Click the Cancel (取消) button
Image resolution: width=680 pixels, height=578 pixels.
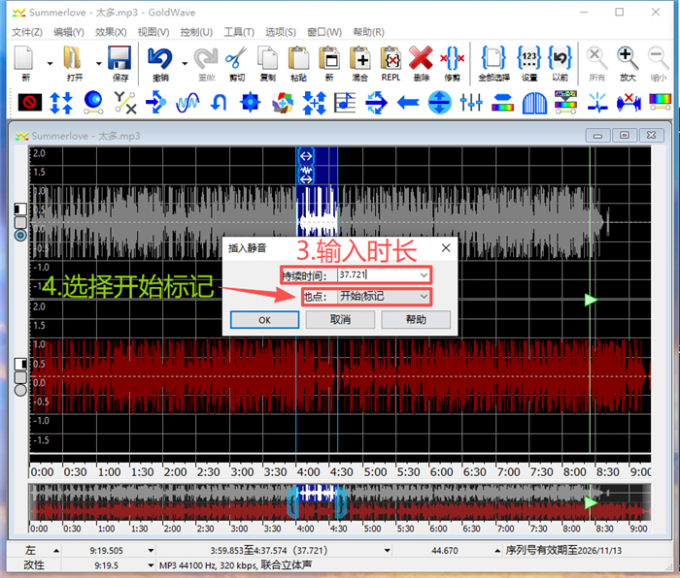coord(341,320)
